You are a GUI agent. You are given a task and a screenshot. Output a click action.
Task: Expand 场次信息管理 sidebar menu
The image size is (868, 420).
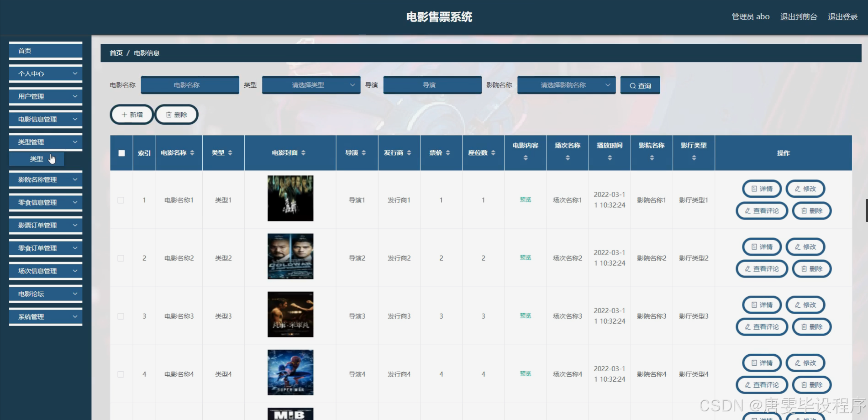[46, 271]
